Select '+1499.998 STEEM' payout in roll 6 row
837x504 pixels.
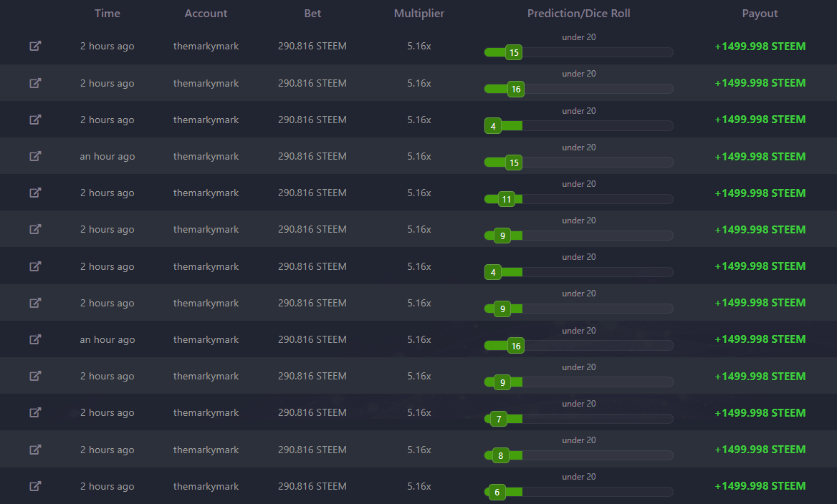pos(760,486)
